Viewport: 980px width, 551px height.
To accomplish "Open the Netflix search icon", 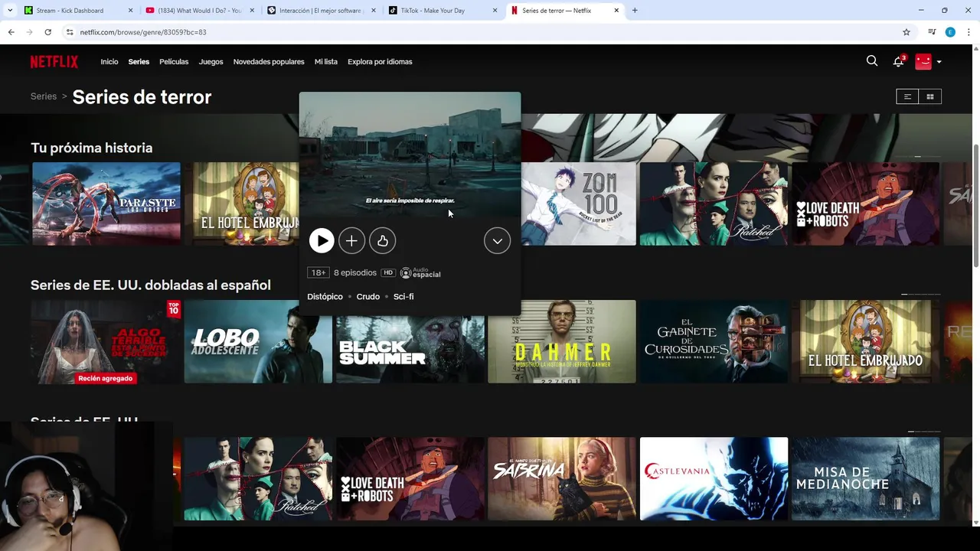I will (872, 61).
